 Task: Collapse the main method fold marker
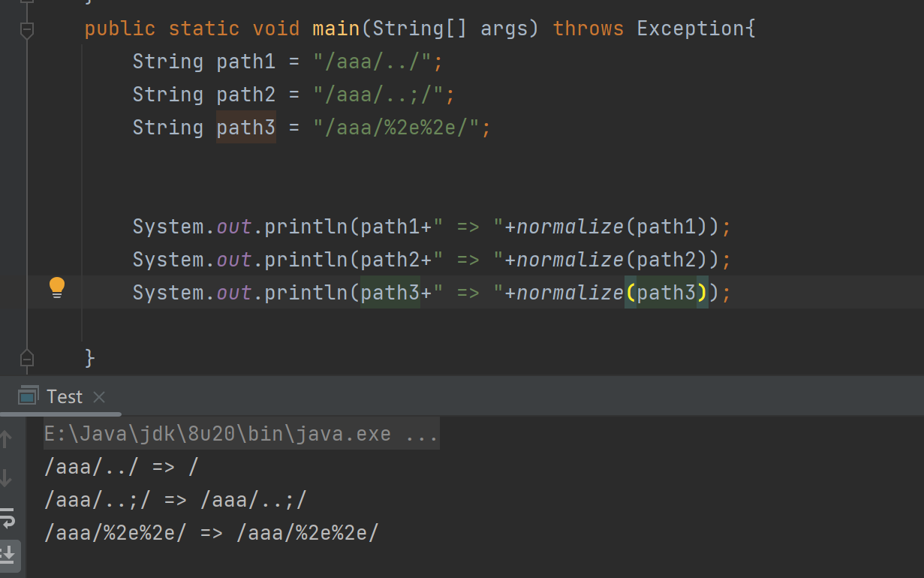click(27, 30)
